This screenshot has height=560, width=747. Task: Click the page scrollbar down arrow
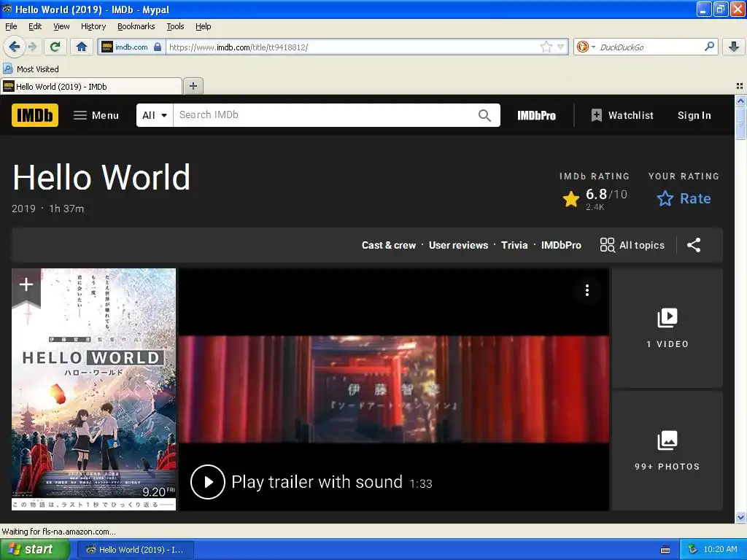(740, 517)
